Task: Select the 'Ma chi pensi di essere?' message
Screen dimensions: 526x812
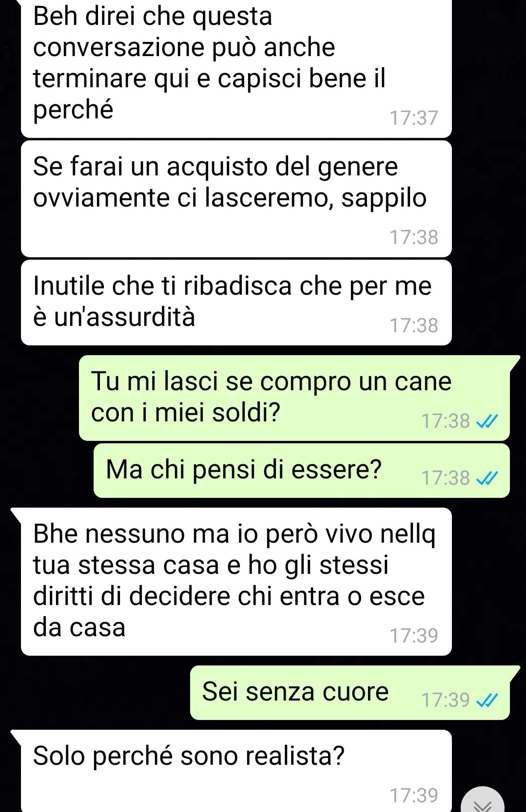Action: tap(302, 470)
